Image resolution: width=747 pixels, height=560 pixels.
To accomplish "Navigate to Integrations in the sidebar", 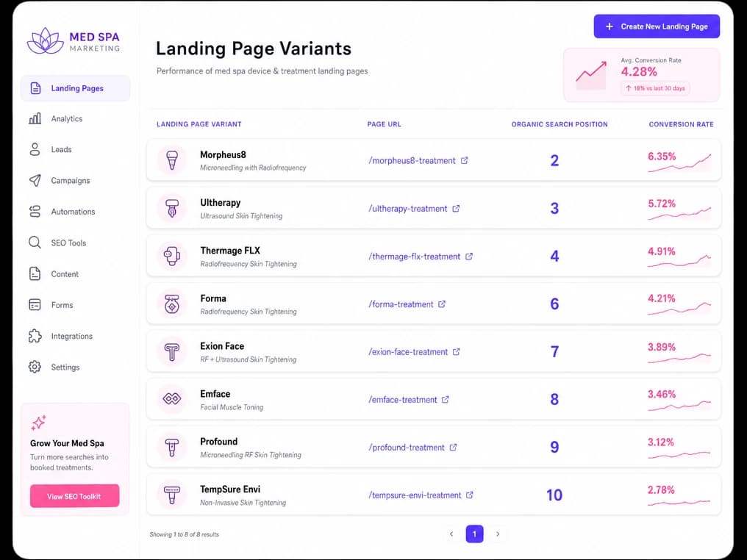I will [75, 336].
